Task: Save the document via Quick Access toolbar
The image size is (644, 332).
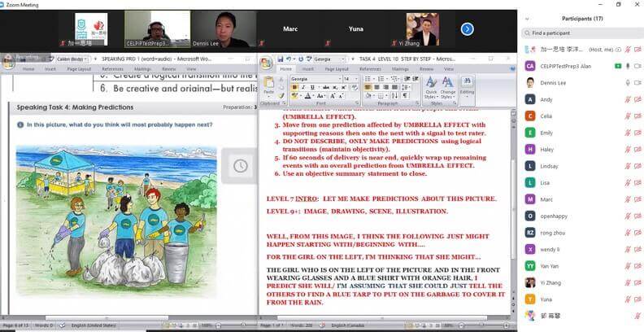Action: point(280,59)
